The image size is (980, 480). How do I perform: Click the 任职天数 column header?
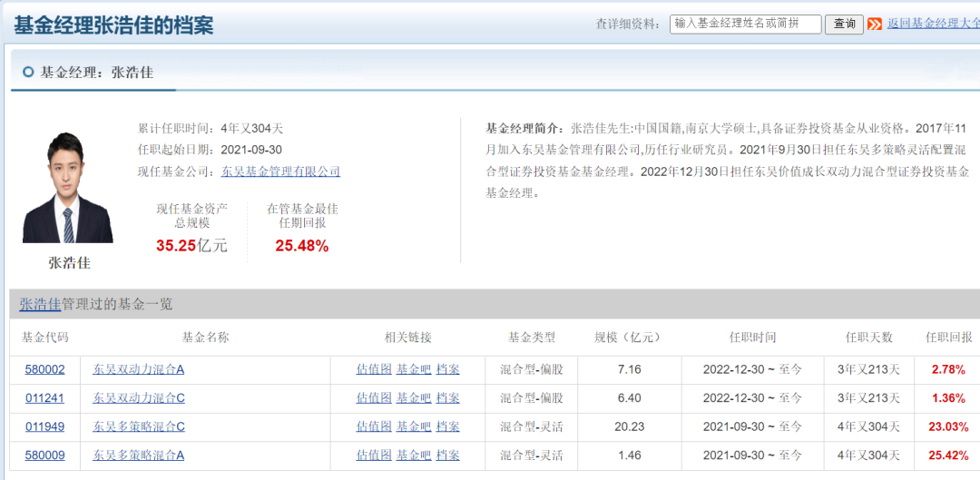[x=868, y=338]
